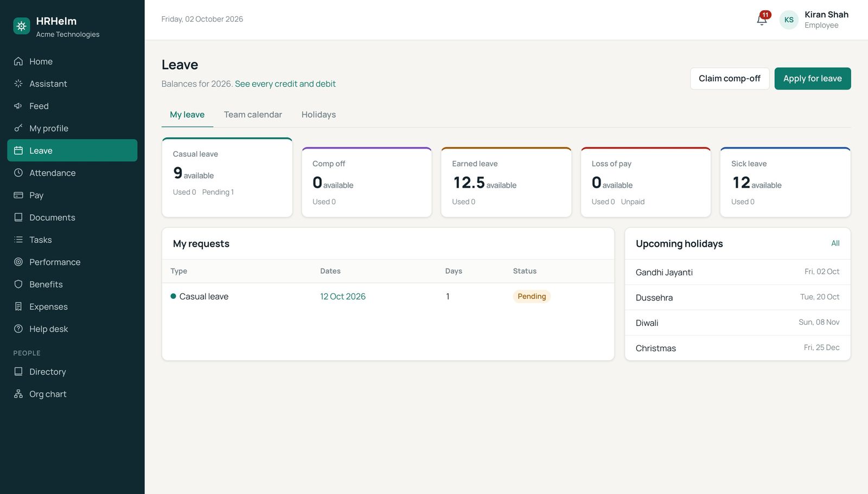Click the Pay card icon

click(18, 195)
